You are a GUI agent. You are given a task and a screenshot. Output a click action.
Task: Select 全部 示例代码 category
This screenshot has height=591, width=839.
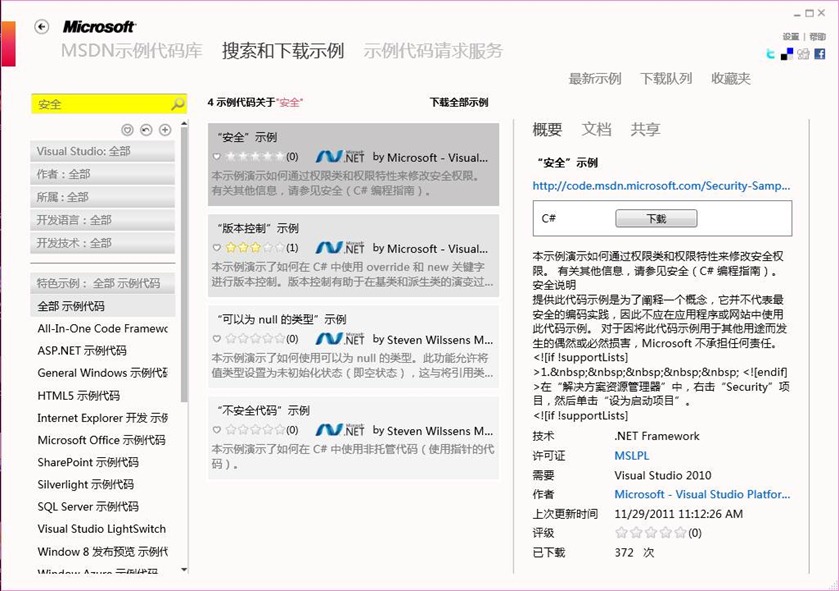click(103, 306)
